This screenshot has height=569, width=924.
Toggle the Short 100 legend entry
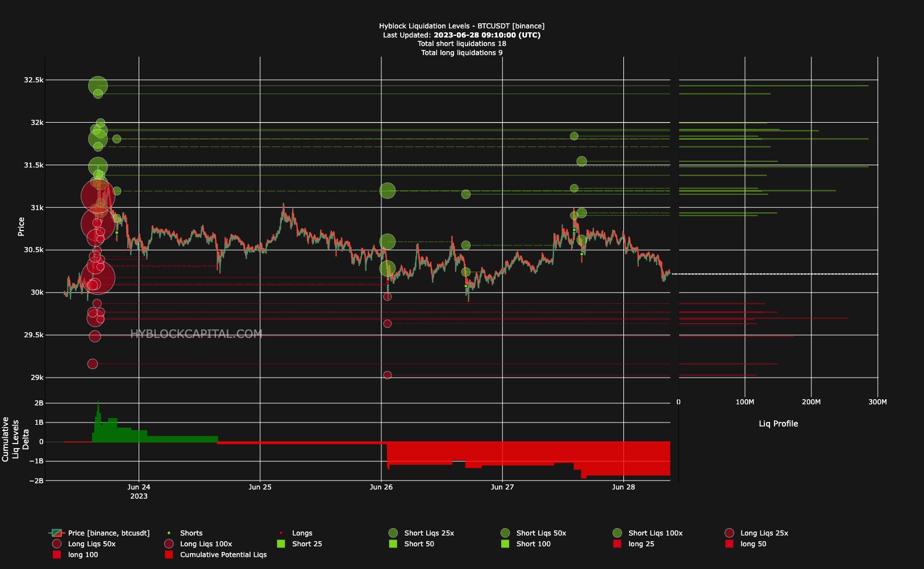click(x=526, y=544)
